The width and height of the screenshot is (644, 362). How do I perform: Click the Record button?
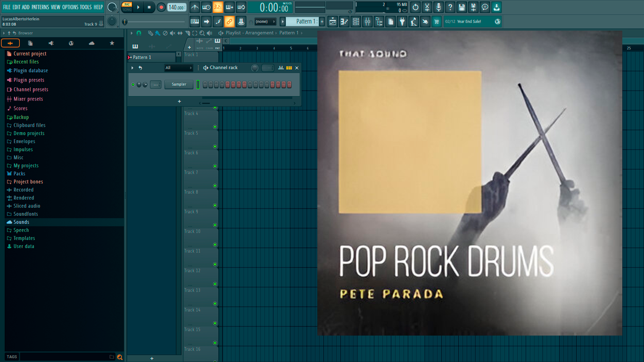161,7
